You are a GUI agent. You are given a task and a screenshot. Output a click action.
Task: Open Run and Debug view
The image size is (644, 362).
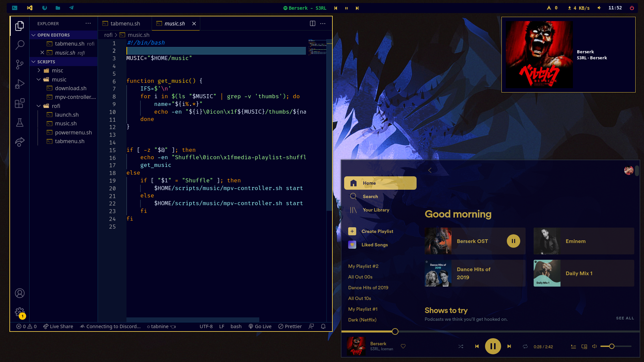pos(20,84)
